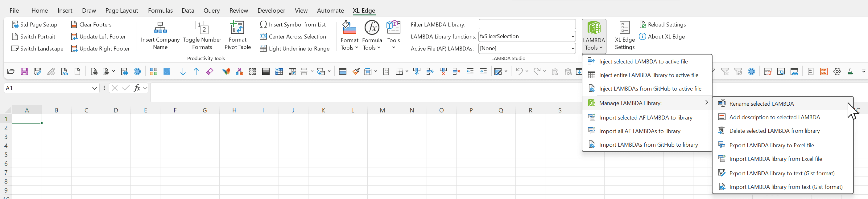Switch to the Page Layout tab
The width and height of the screenshot is (868, 199).
click(x=122, y=10)
